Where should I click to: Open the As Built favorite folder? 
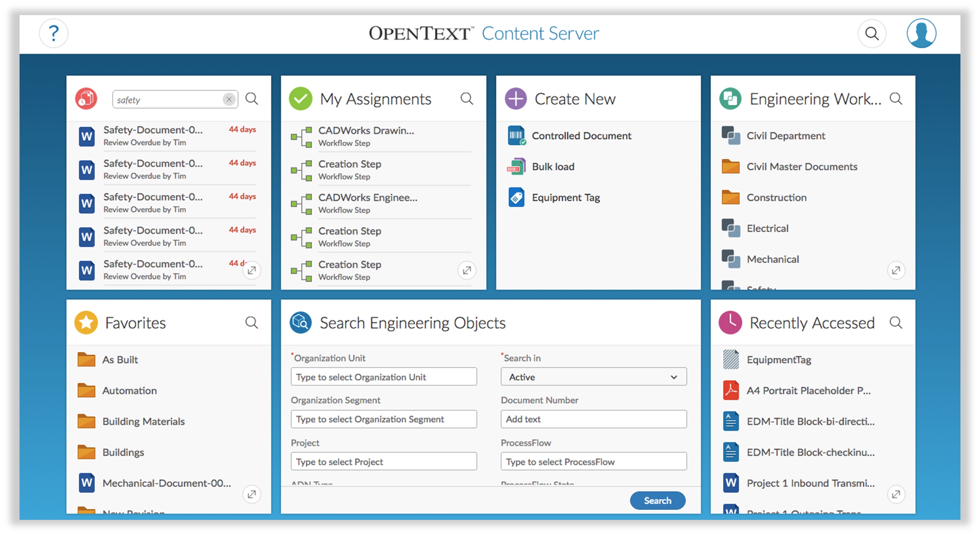(120, 360)
